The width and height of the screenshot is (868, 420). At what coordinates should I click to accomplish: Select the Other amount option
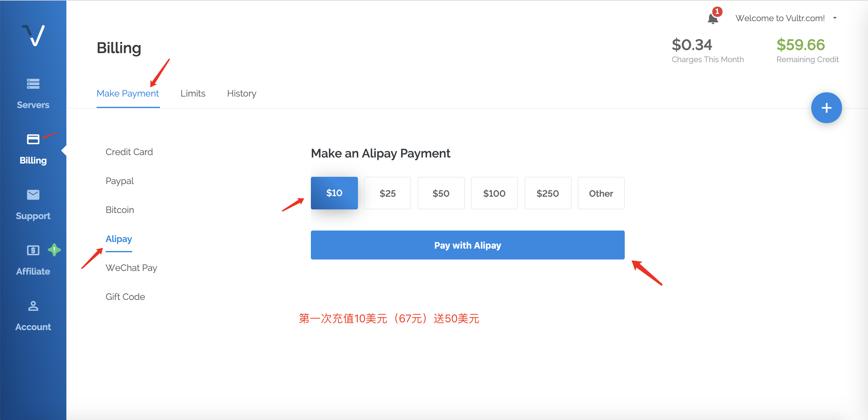click(601, 193)
